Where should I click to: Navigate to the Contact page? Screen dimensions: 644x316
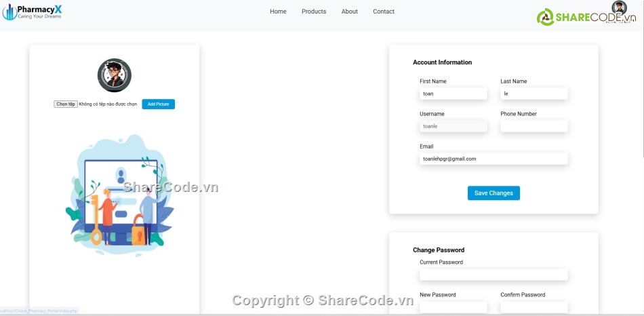coord(384,12)
